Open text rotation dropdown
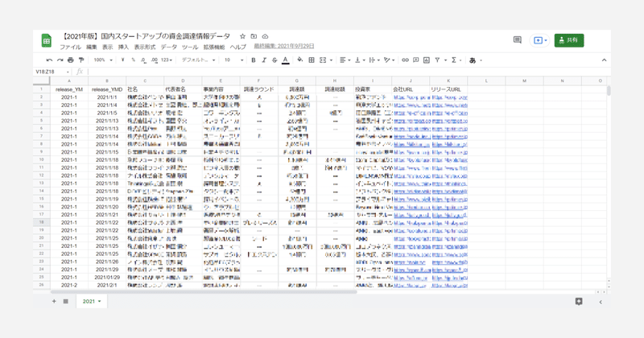Viewport: 644px width, 338px height. [x=389, y=60]
